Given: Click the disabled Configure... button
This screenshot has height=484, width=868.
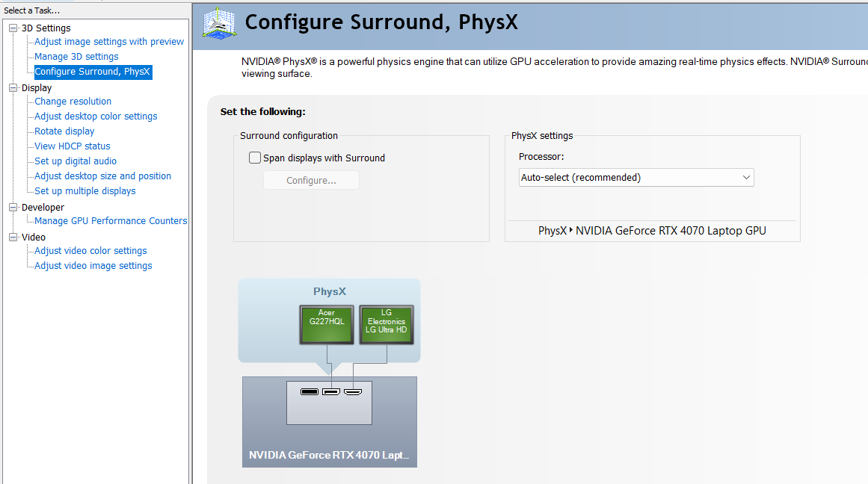Looking at the screenshot, I should pyautogui.click(x=311, y=180).
